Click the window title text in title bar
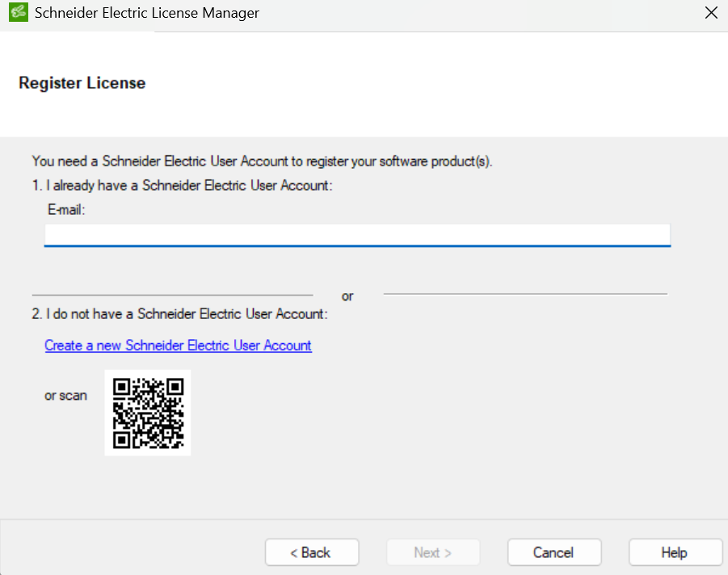 tap(147, 13)
